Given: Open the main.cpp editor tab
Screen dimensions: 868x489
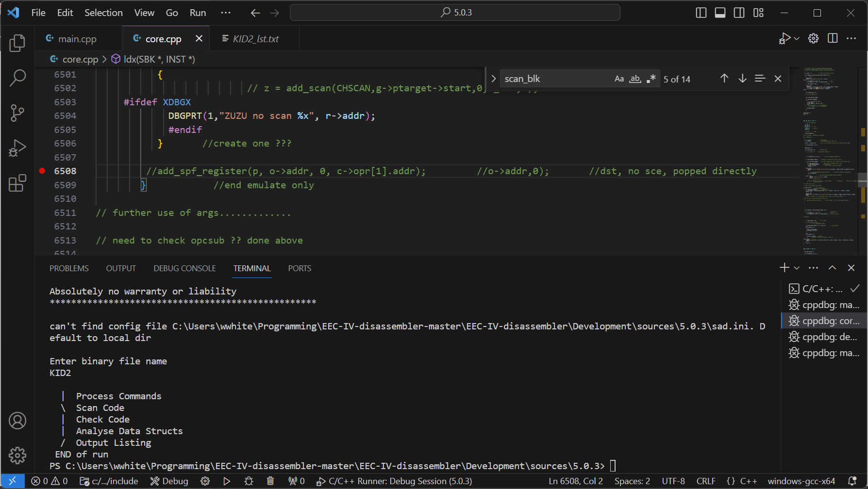Looking at the screenshot, I should point(77,39).
